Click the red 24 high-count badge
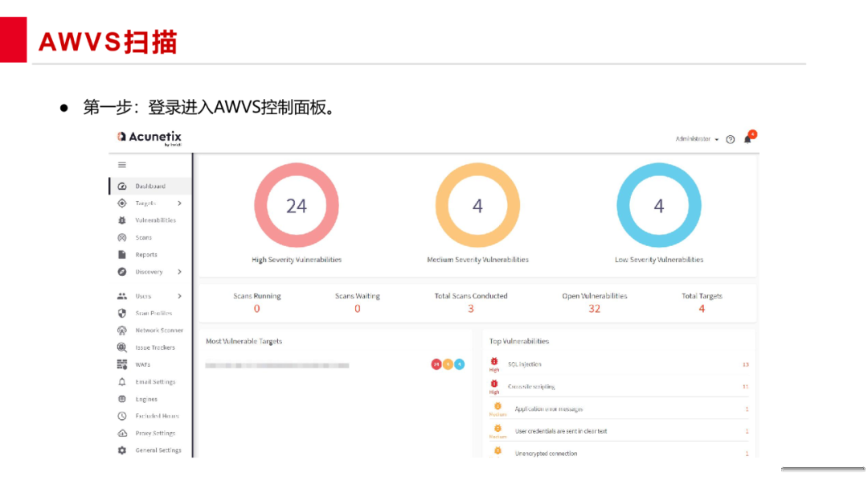Image resolution: width=868 pixels, height=489 pixels. click(x=436, y=364)
